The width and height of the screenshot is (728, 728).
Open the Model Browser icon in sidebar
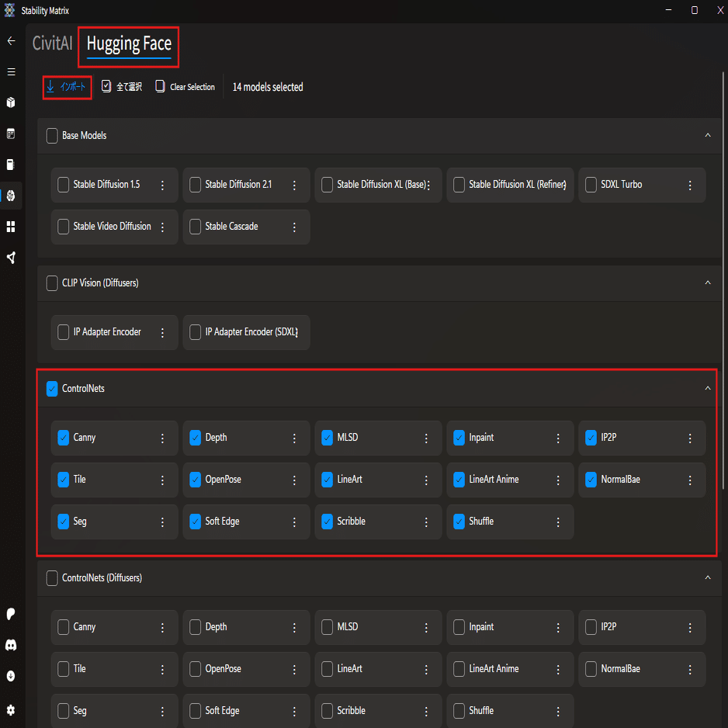click(11, 196)
